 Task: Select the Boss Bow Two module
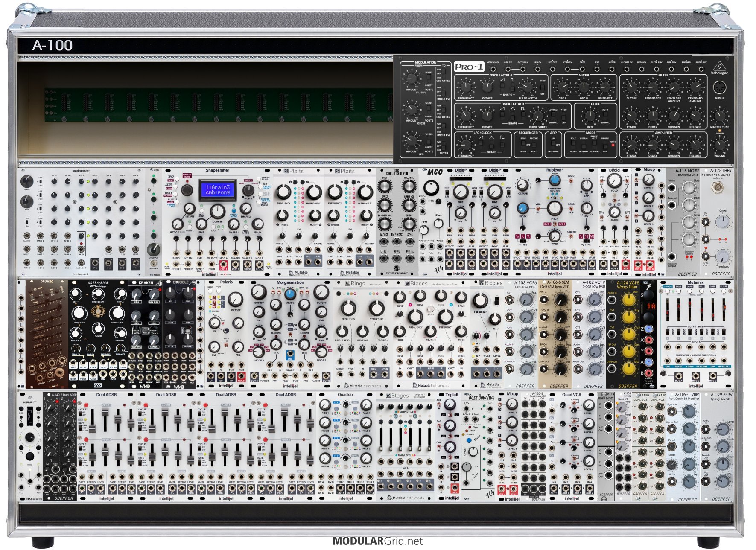[478, 446]
